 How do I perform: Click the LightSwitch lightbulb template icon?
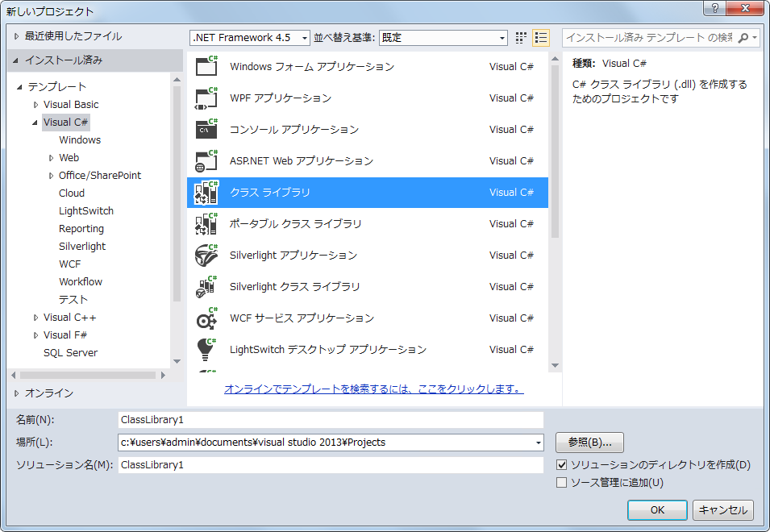coord(206,349)
